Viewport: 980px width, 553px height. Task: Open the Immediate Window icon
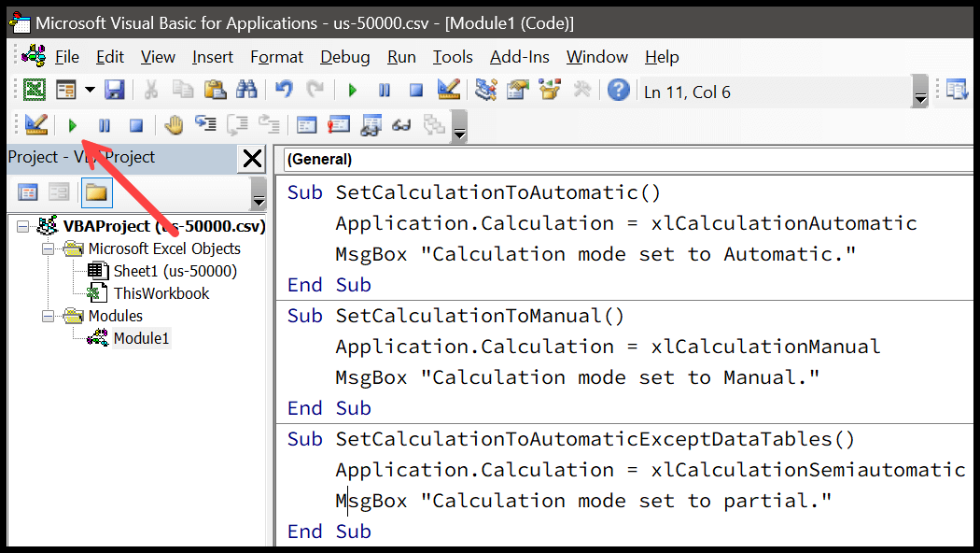[338, 125]
